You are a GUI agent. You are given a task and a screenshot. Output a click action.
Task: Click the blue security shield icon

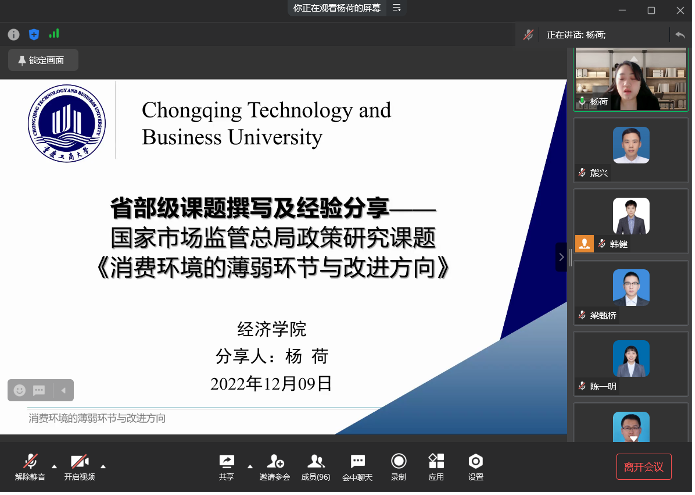click(x=34, y=34)
